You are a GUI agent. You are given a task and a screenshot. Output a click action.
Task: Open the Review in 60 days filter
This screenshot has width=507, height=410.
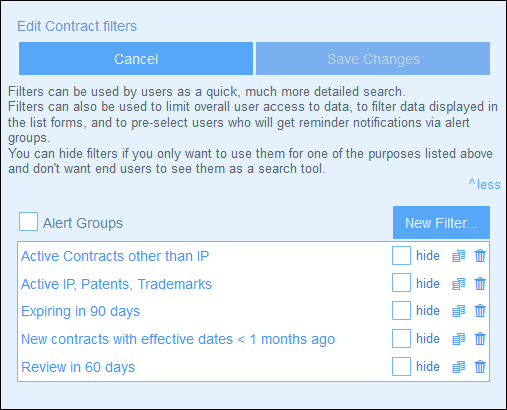pyautogui.click(x=78, y=367)
